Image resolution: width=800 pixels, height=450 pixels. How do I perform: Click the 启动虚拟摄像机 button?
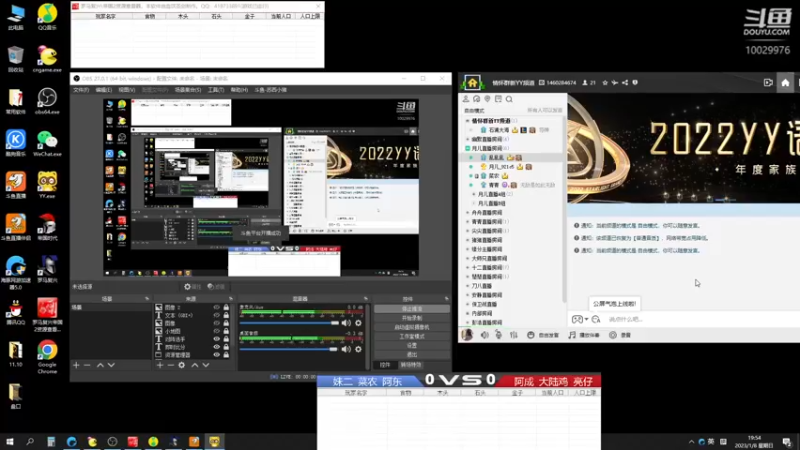[412, 327]
